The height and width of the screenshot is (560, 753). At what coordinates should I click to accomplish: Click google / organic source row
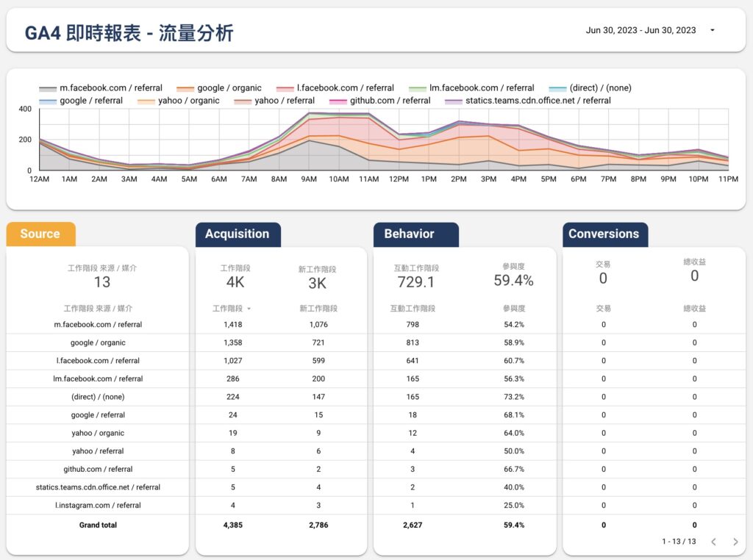tap(98, 342)
